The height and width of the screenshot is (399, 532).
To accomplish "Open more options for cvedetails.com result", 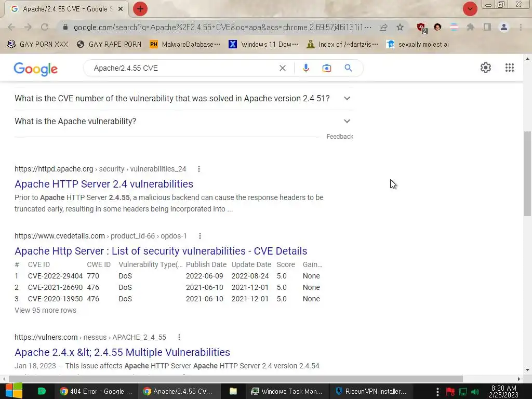I will [x=200, y=236].
